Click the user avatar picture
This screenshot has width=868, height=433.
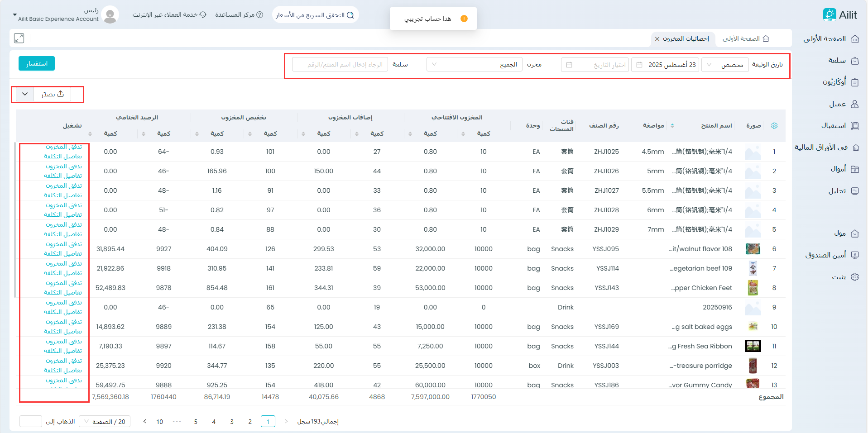tap(110, 15)
